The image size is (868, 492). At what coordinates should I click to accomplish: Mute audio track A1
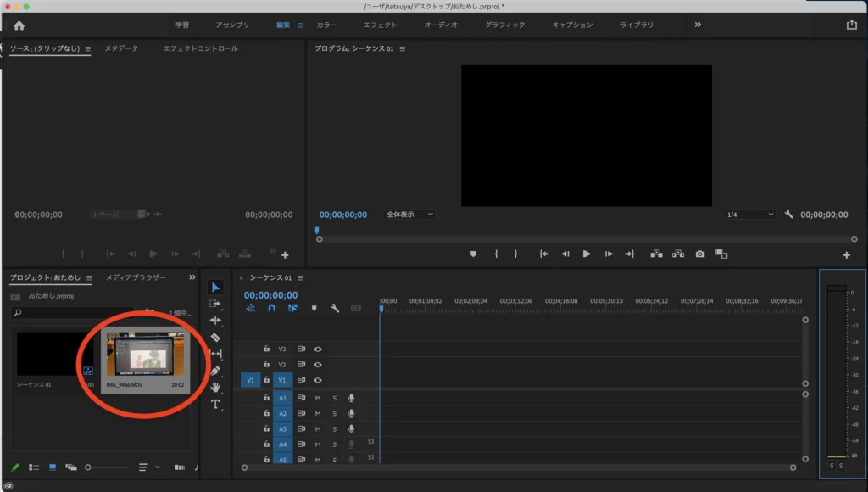[x=318, y=398]
